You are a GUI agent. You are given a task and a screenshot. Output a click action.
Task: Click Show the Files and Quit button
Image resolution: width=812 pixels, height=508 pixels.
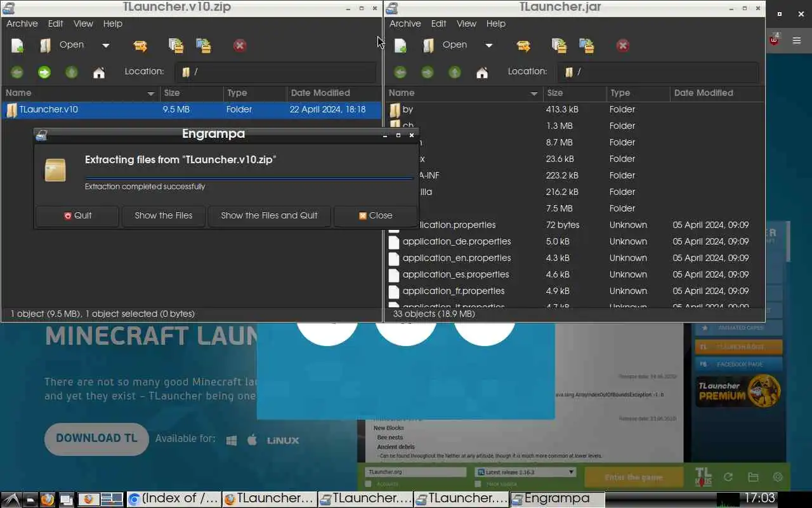click(x=269, y=216)
